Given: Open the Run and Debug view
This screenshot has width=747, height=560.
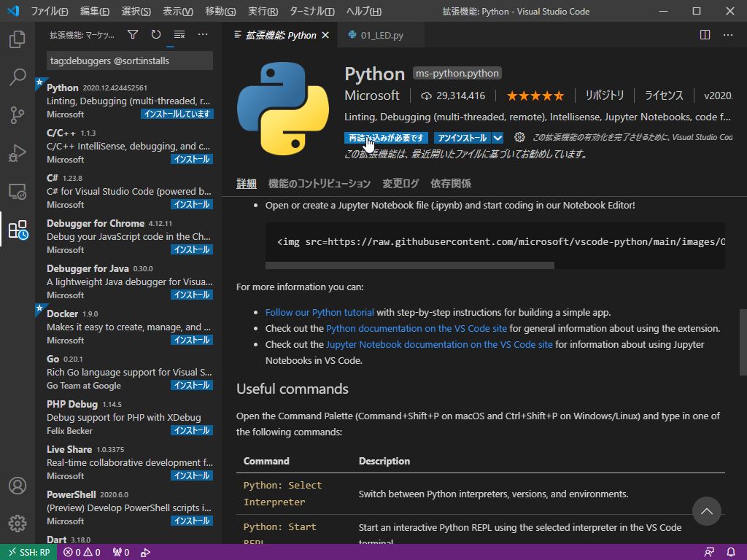Looking at the screenshot, I should (x=17, y=153).
